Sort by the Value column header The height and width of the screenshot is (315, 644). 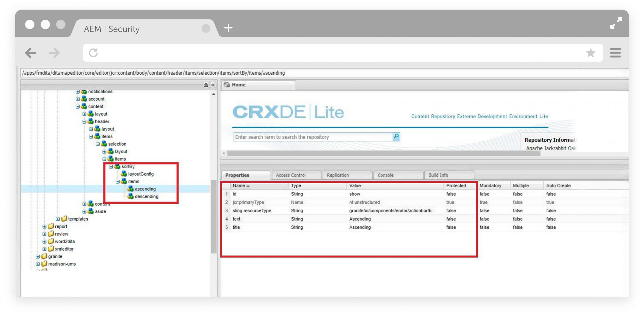395,186
